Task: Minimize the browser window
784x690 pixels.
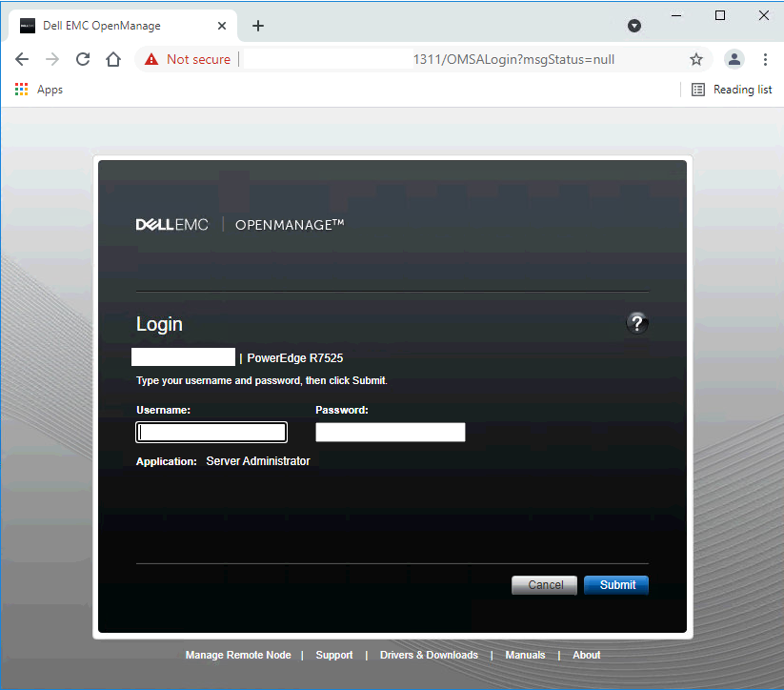Action: click(676, 15)
